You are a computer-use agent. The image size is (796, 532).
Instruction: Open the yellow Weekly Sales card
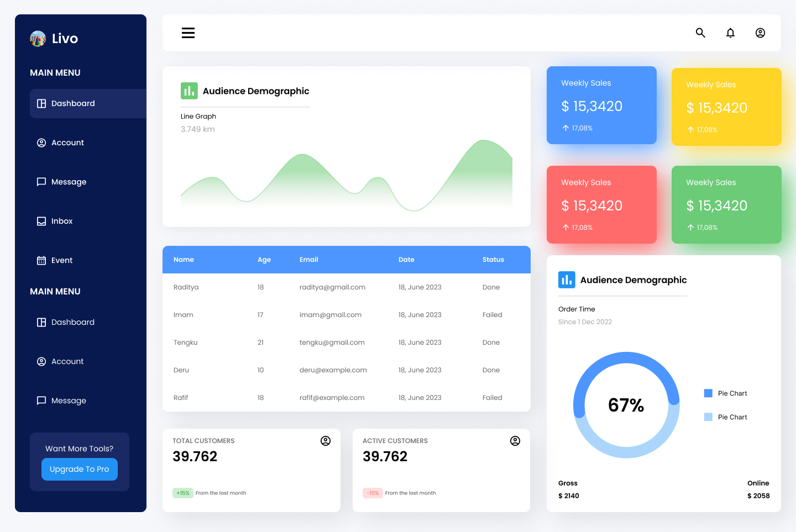tap(726, 107)
